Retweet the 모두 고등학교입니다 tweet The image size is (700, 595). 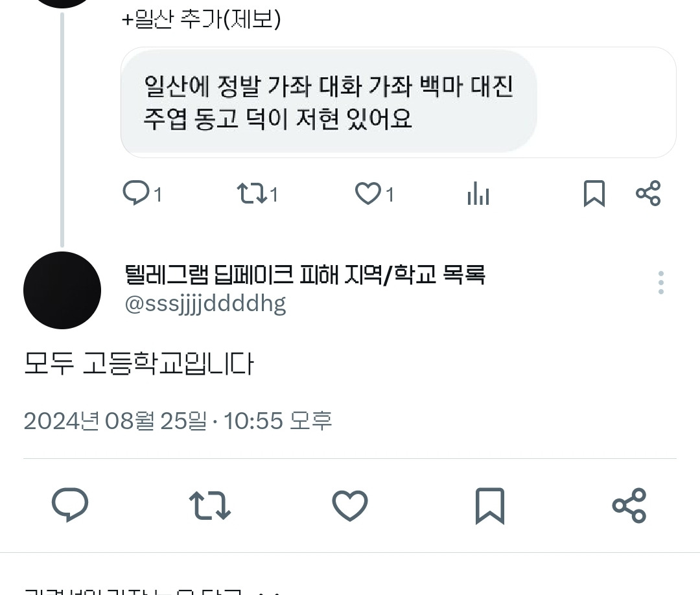click(x=210, y=506)
